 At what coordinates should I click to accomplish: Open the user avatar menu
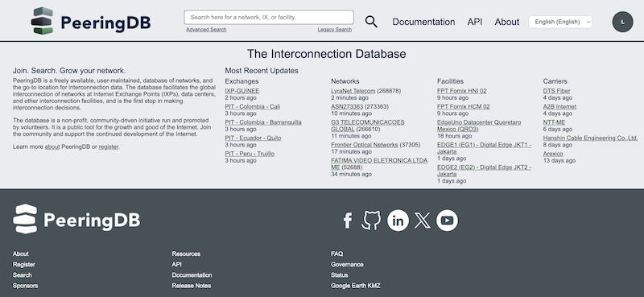(622, 22)
